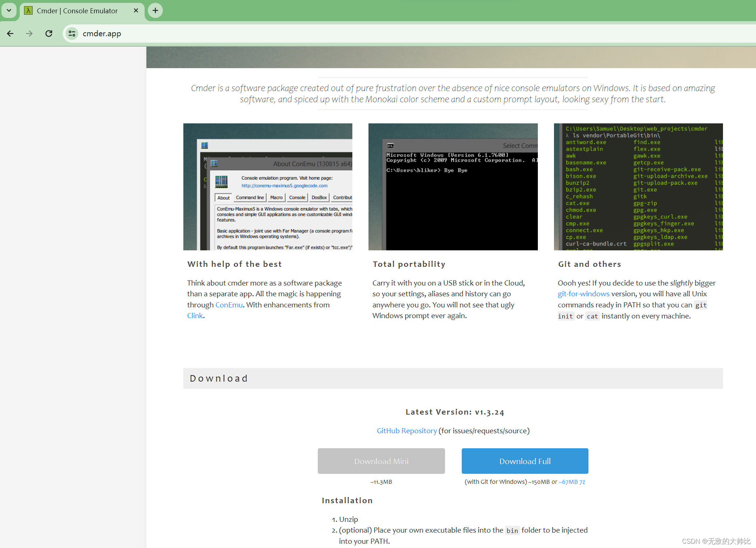Open the Clink link
This screenshot has height=548, width=756.
[x=195, y=316]
